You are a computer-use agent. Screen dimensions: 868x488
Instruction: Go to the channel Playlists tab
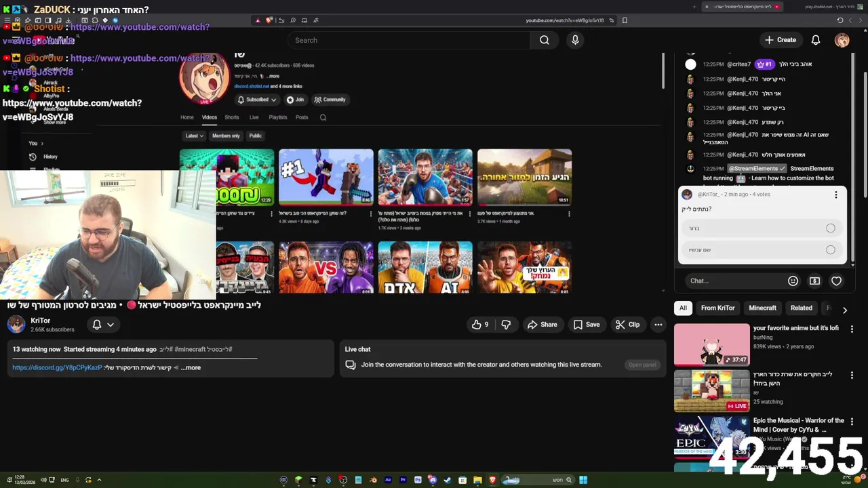pos(278,117)
